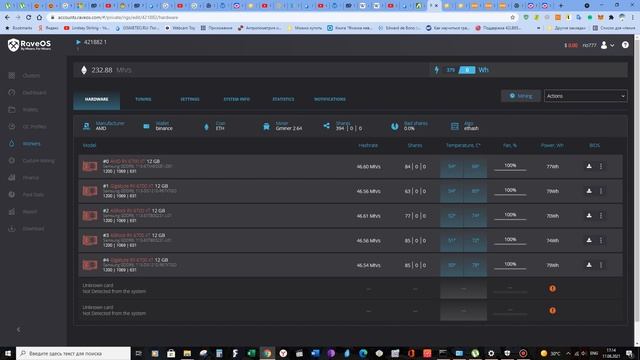Open the three-dot menu for GPU #0
The width and height of the screenshot is (640, 360).
pos(601,166)
